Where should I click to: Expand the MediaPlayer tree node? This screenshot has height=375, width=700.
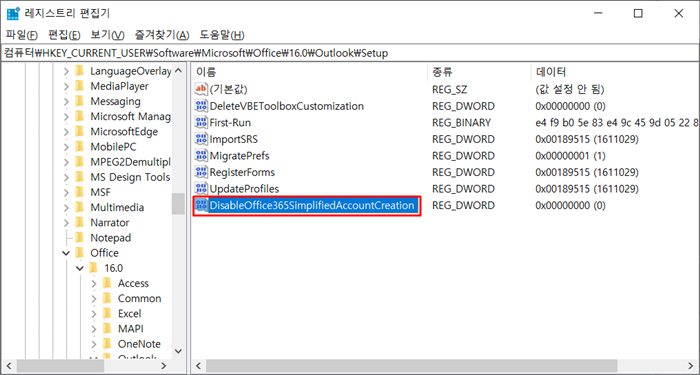(66, 86)
